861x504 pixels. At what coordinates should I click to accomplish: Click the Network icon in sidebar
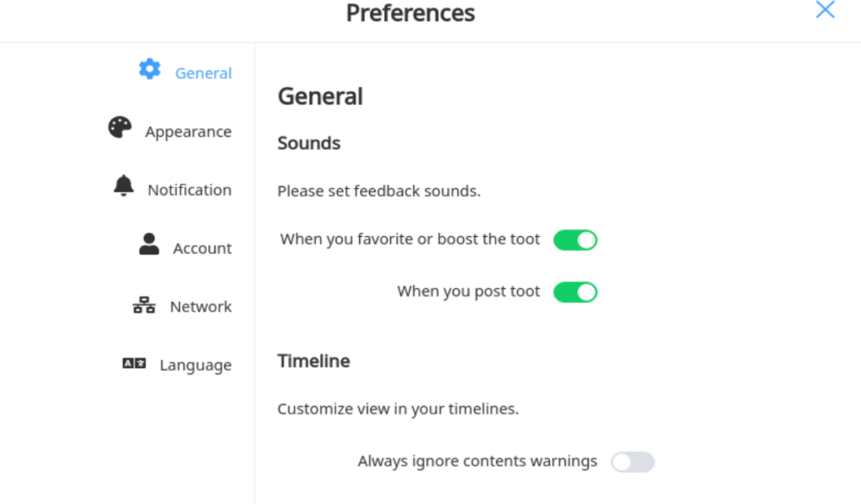[x=144, y=306]
